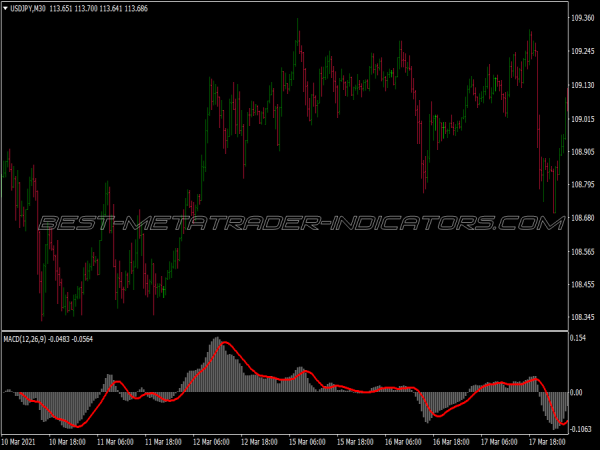600x450 pixels.
Task: Click the 0.00 MACD zero level label
Action: (576, 393)
